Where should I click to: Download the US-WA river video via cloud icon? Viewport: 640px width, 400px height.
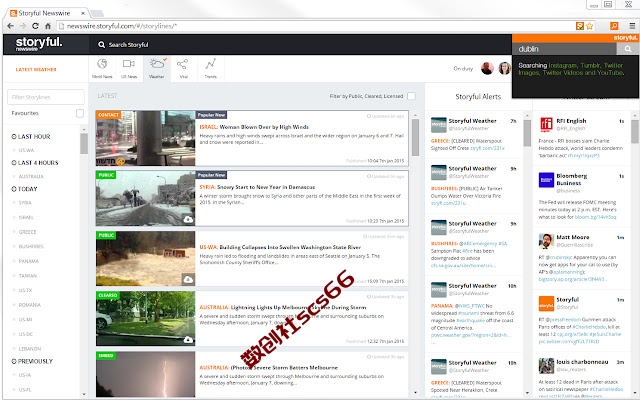(x=188, y=280)
